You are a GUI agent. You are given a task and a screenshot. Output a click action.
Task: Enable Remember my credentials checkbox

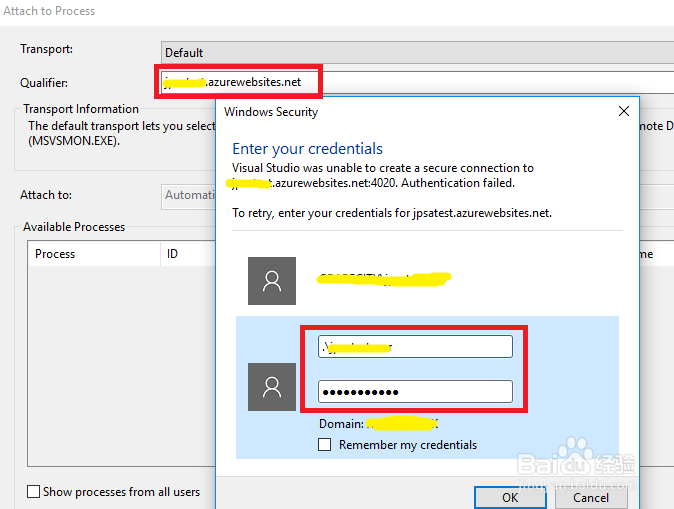coord(325,445)
